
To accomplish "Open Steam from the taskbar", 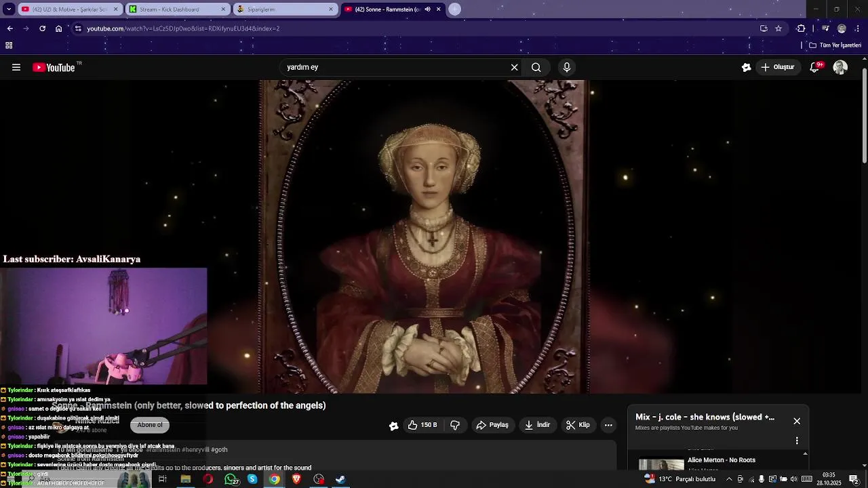I will pyautogui.click(x=341, y=479).
